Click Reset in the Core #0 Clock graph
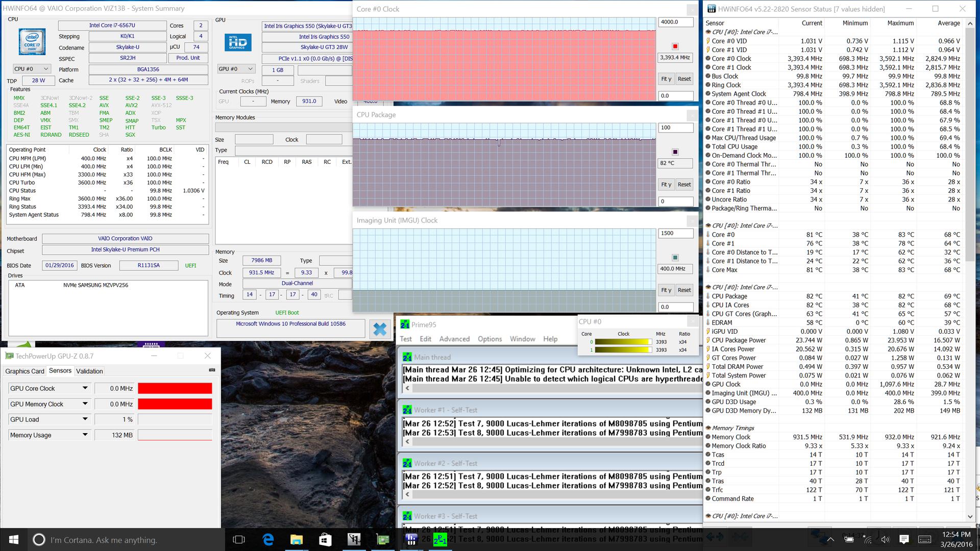 pos(684,79)
